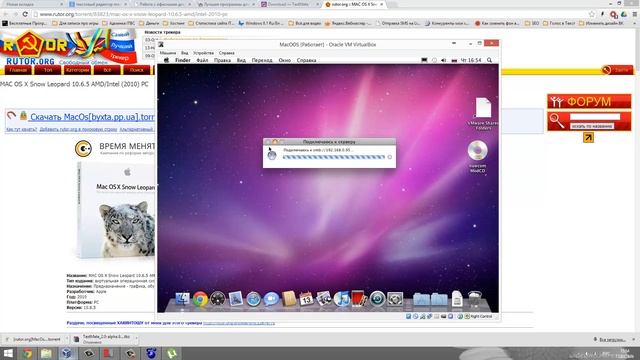
Task: Open Окно menu in Mac menu bar
Action: click(285, 60)
